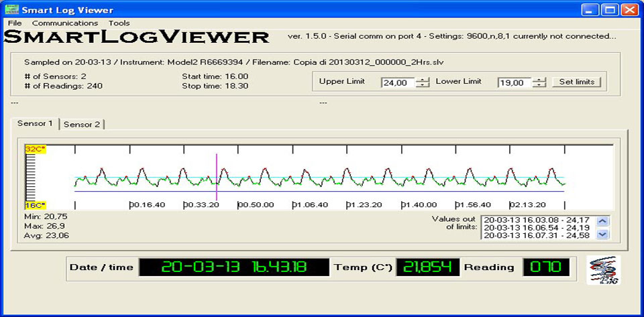This screenshot has width=644, height=317.
Task: Minimize the Smart Log Viewer window
Action: (590, 10)
